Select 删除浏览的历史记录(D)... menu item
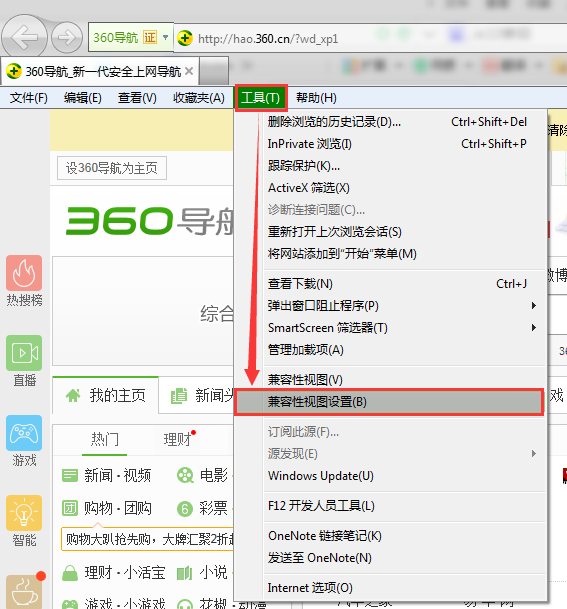The width and height of the screenshot is (567, 609). 390,122
